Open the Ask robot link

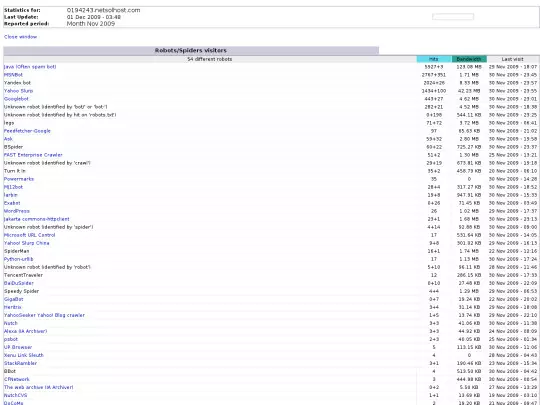8,139
